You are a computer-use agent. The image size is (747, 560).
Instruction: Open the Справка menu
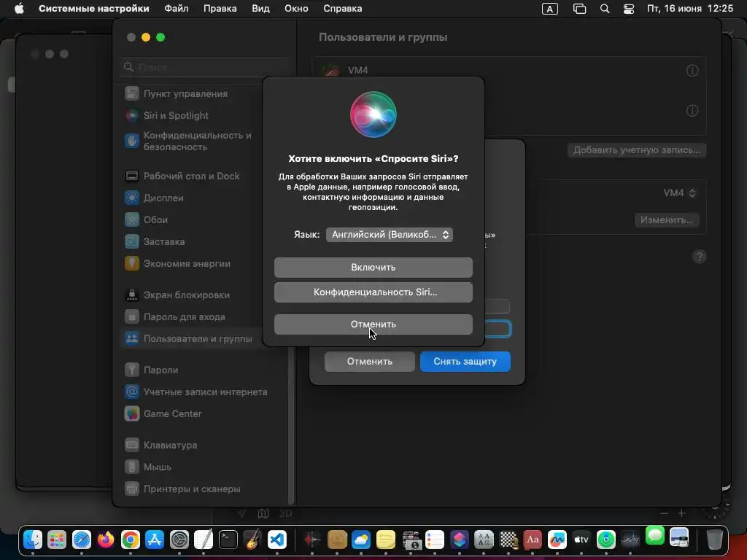pos(343,9)
